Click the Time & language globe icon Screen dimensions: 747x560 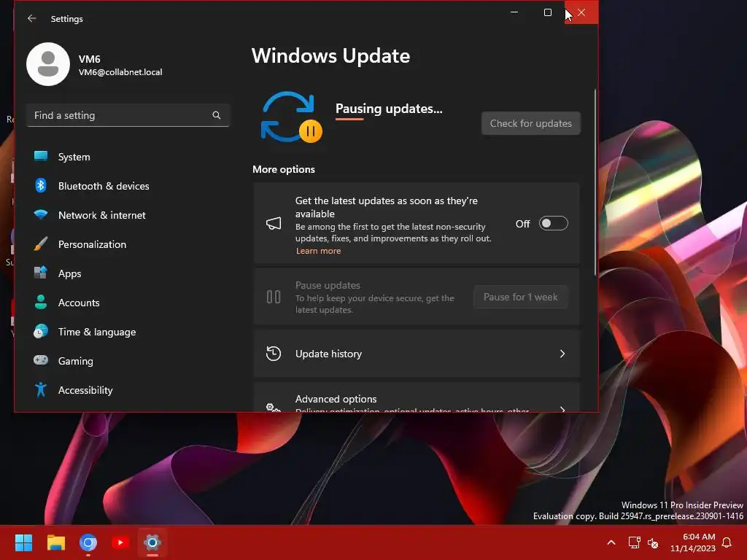[41, 331]
